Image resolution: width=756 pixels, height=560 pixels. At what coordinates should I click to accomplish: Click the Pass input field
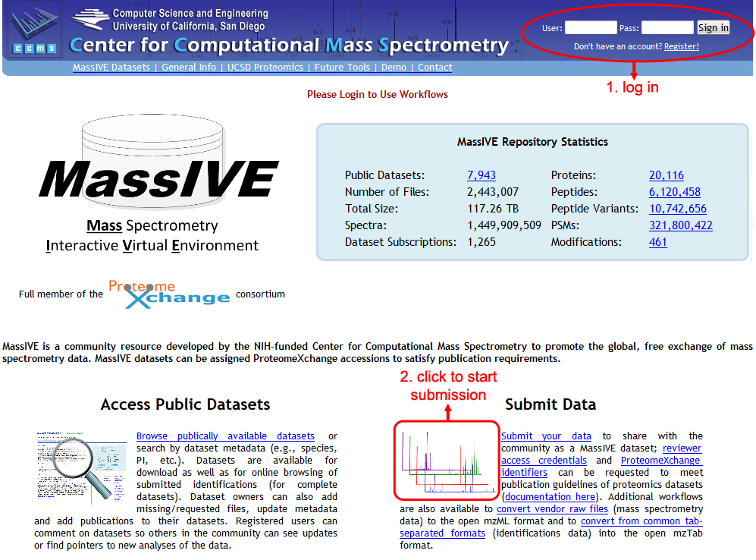[x=667, y=28]
